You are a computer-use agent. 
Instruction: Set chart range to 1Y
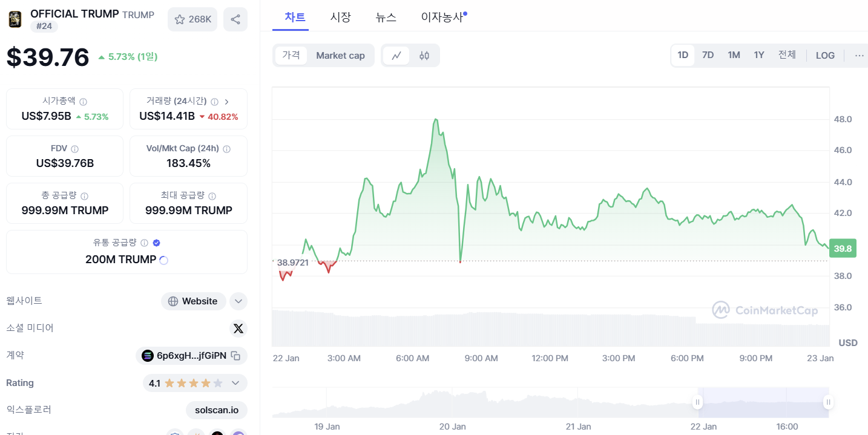click(759, 55)
